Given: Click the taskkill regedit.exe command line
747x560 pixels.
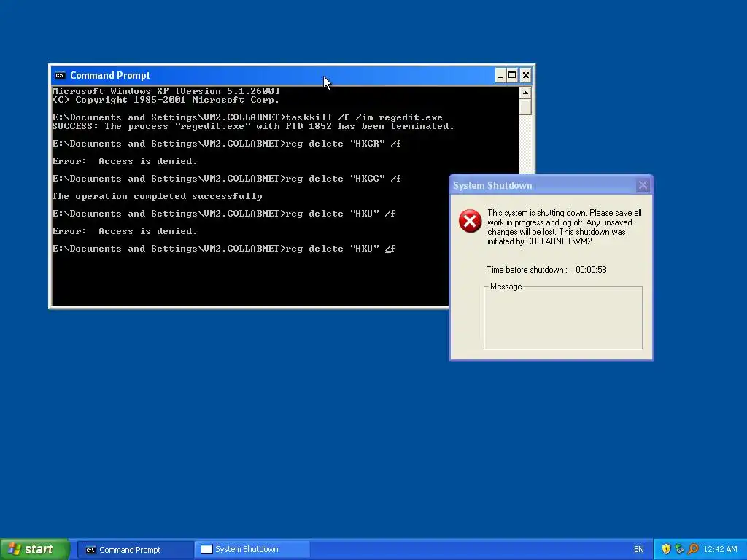Looking at the screenshot, I should click(x=247, y=117).
